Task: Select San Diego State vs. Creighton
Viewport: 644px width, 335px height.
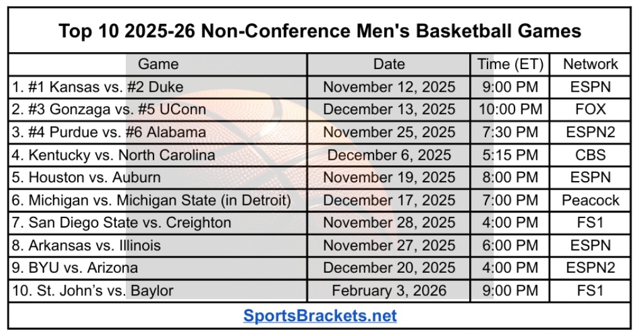Action: (x=121, y=222)
